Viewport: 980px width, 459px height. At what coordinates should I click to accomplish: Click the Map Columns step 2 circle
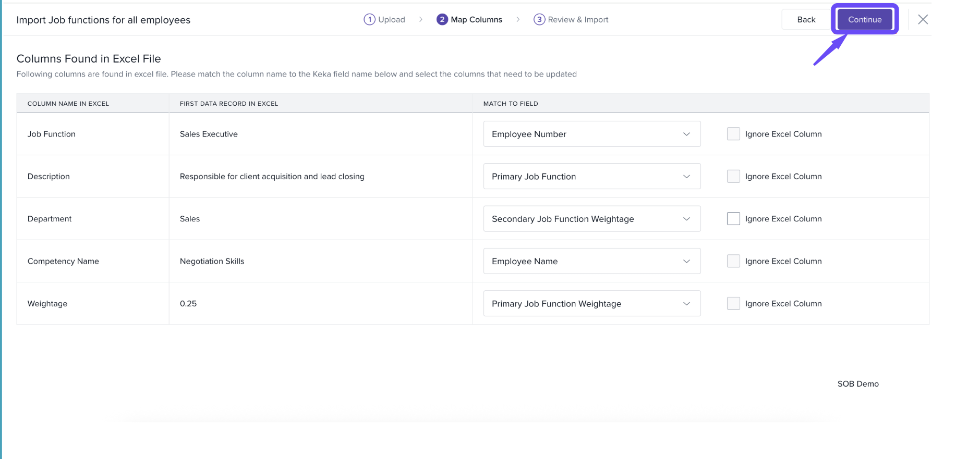point(442,20)
